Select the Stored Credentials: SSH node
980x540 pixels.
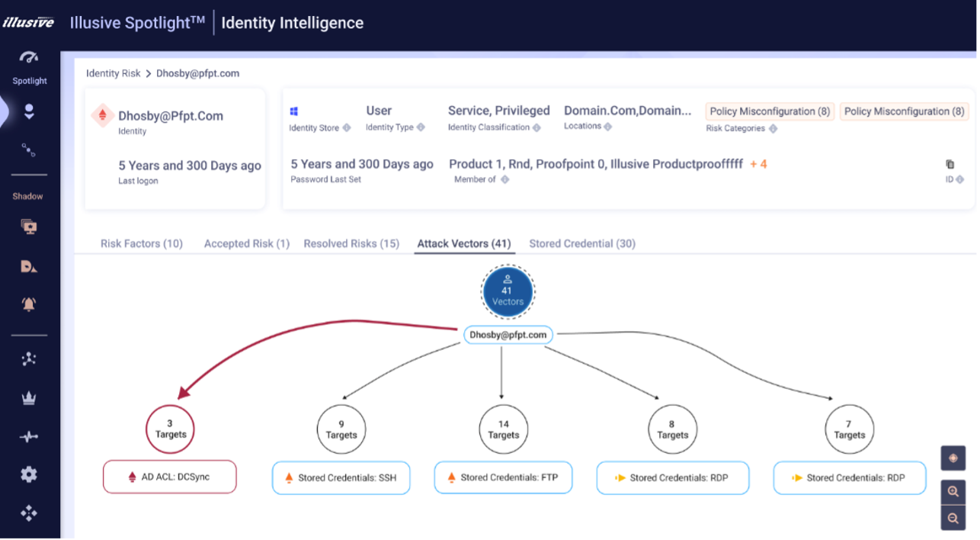point(341,477)
